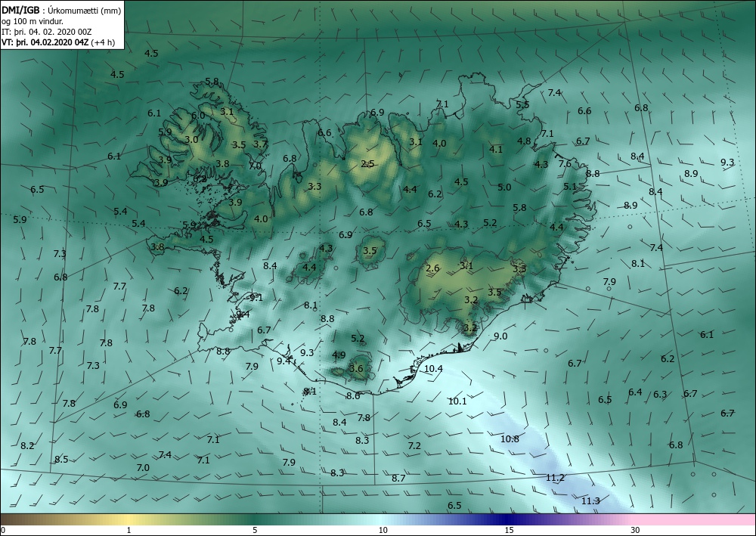This screenshot has width=756, height=536.
Task: Click the "DMI/IGB : Úrkomumætti (mm)" title line
Action: tap(61, 10)
